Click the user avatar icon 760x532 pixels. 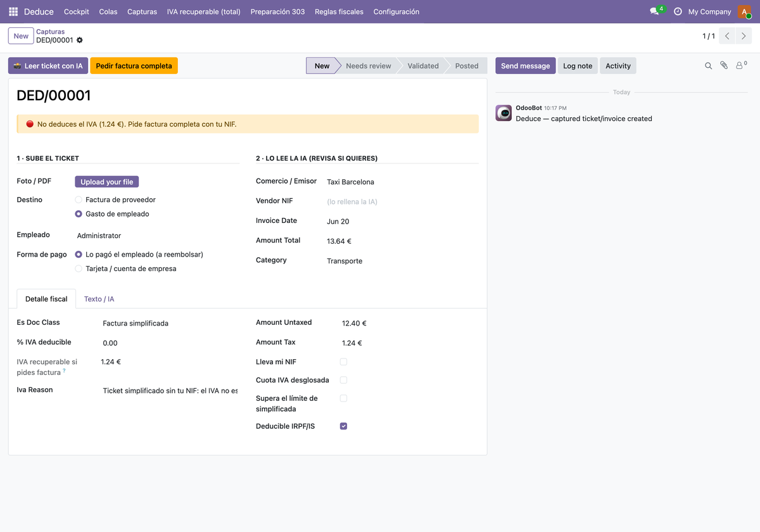(x=744, y=11)
